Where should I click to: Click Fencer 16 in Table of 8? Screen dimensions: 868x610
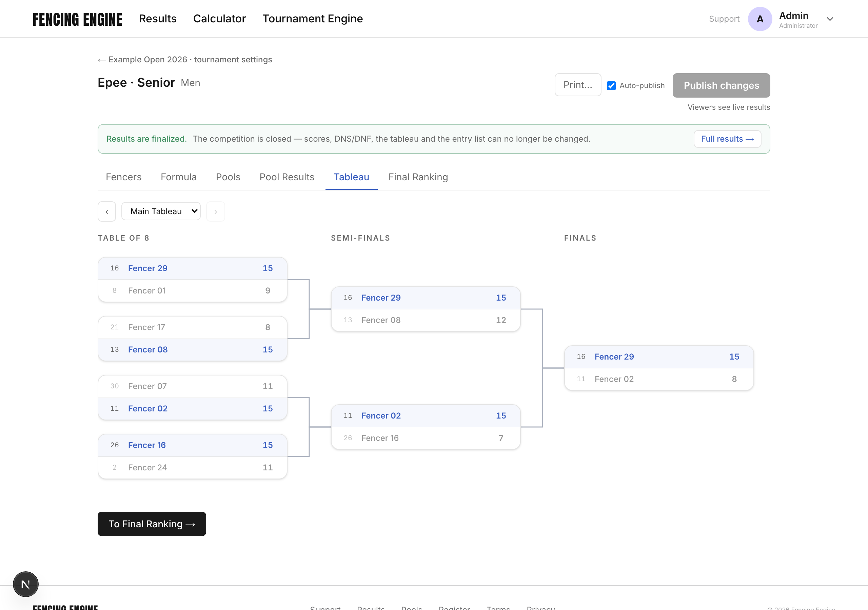click(x=193, y=445)
